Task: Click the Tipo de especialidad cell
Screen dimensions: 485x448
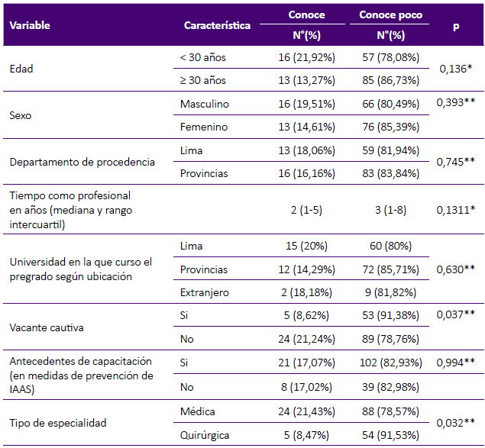Action: coord(58,423)
